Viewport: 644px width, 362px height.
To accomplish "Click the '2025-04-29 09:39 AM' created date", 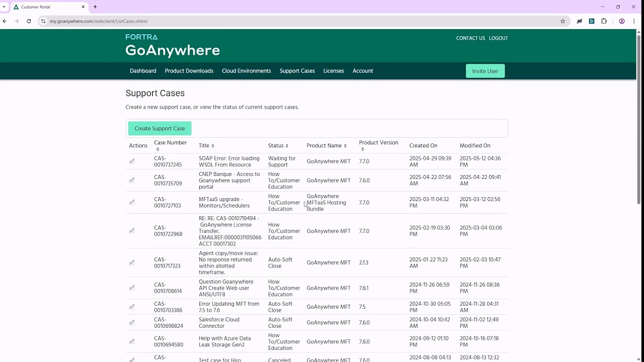I will click(430, 161).
